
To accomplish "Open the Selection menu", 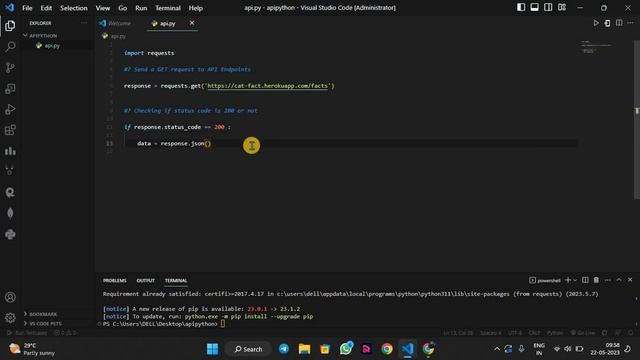I will click(x=74, y=8).
